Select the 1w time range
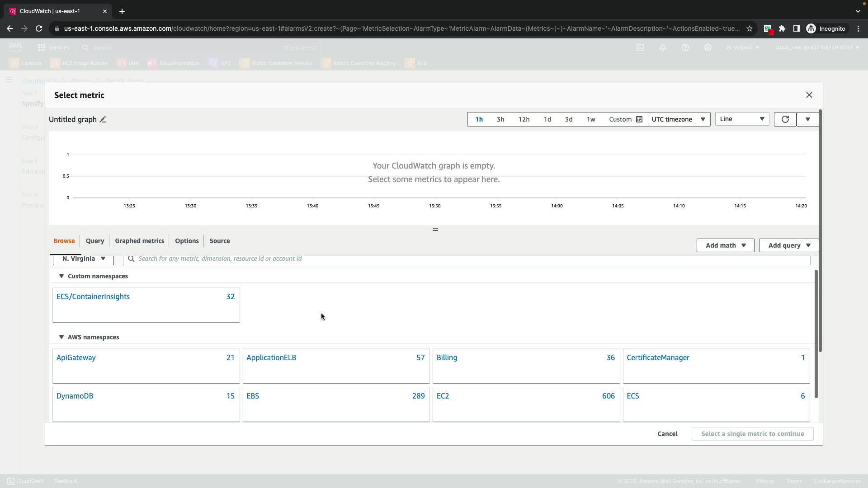The height and width of the screenshot is (488, 868). 591,119
